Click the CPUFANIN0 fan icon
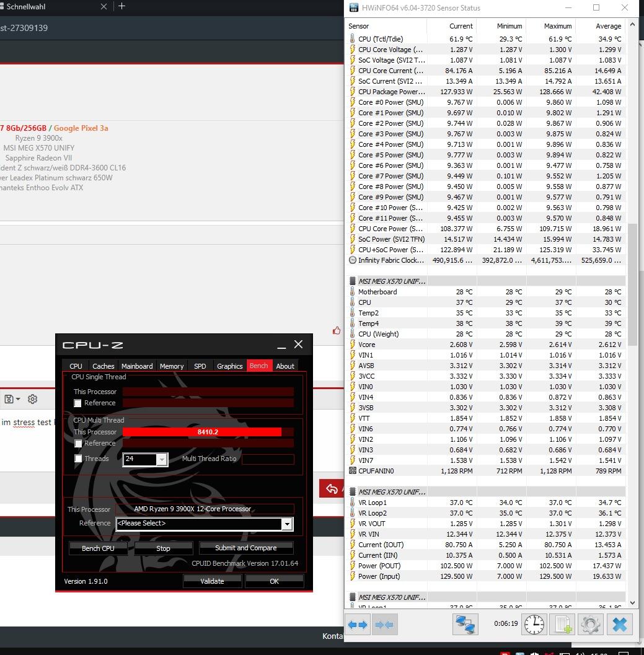Viewport: 644px width, 655px height. [x=352, y=471]
